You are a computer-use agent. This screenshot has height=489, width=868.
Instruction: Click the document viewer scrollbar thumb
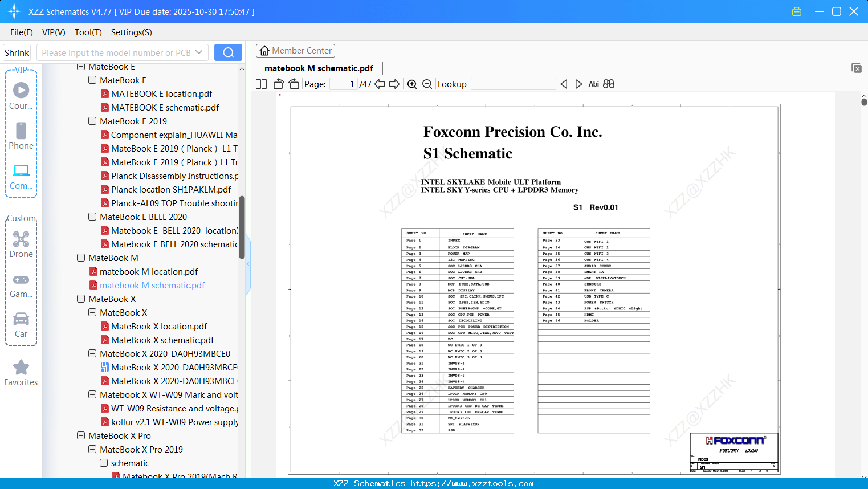(x=864, y=101)
